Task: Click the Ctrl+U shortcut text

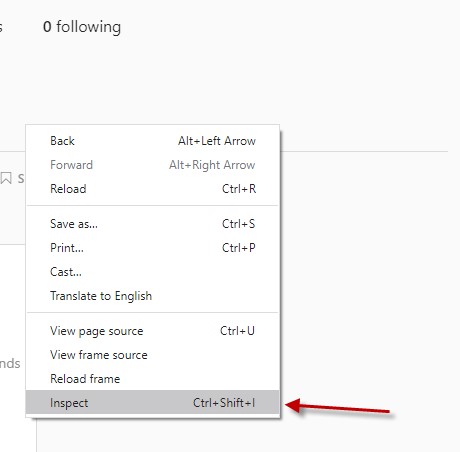Action: click(237, 331)
